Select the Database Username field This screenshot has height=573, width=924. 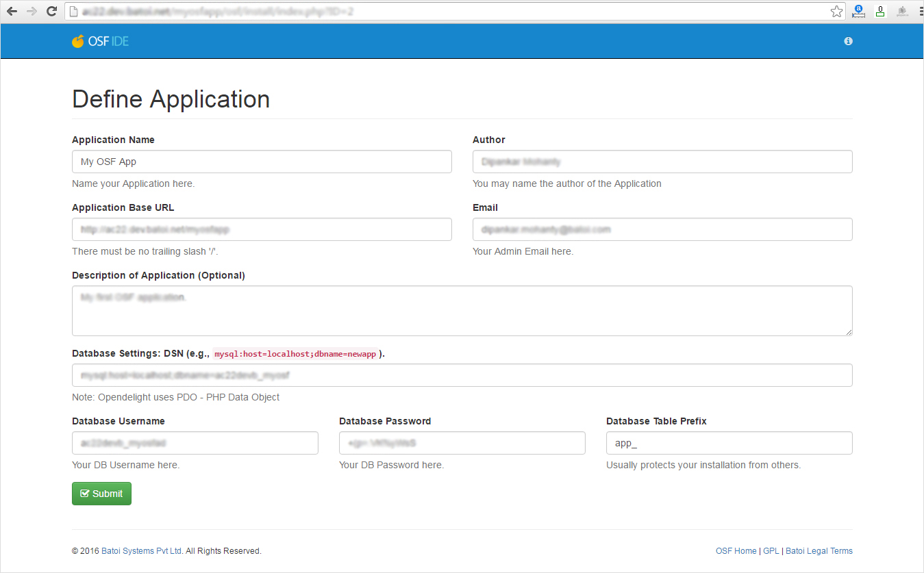tap(195, 443)
